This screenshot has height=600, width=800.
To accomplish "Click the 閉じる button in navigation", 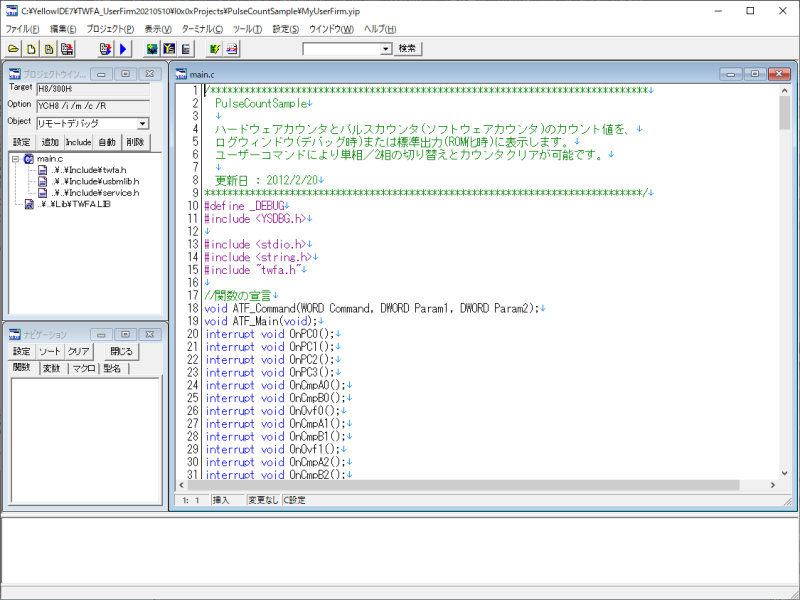I will tap(121, 352).
